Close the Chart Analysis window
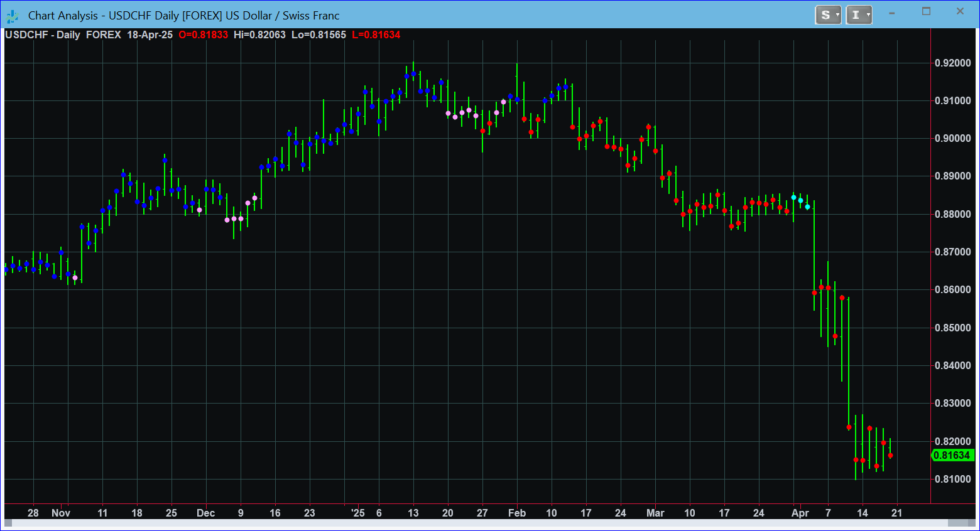Image resolution: width=980 pixels, height=531 pixels. coord(960,11)
